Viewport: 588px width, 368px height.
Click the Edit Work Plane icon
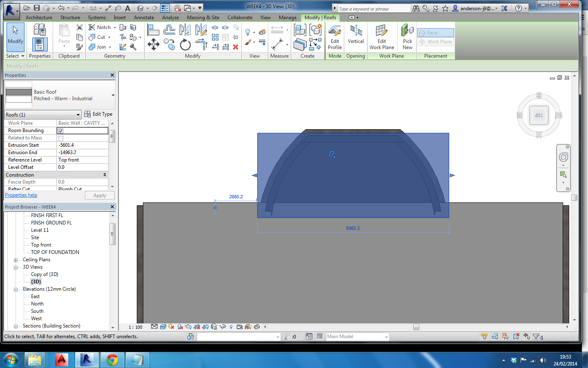point(381,37)
